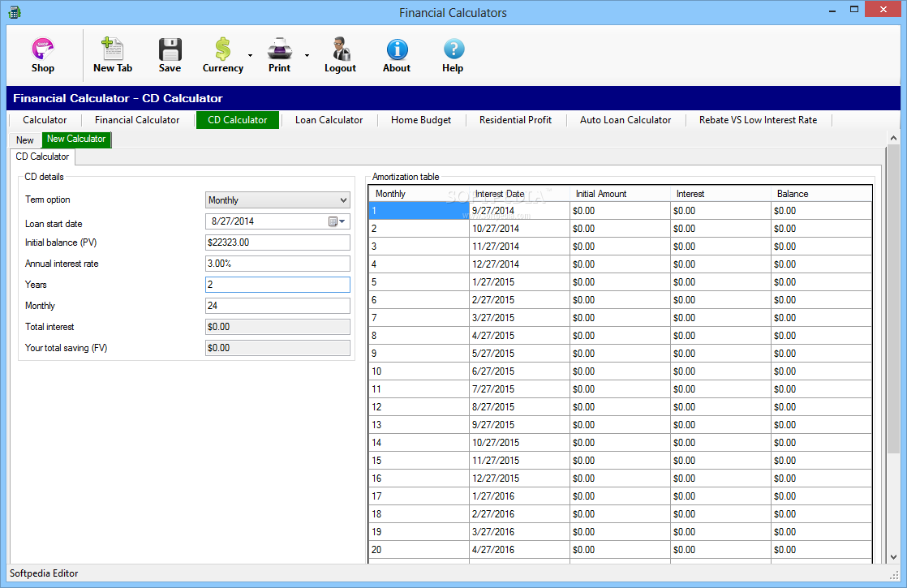Click the New Tab toolbar icon
This screenshot has height=588, width=907.
pyautogui.click(x=112, y=49)
